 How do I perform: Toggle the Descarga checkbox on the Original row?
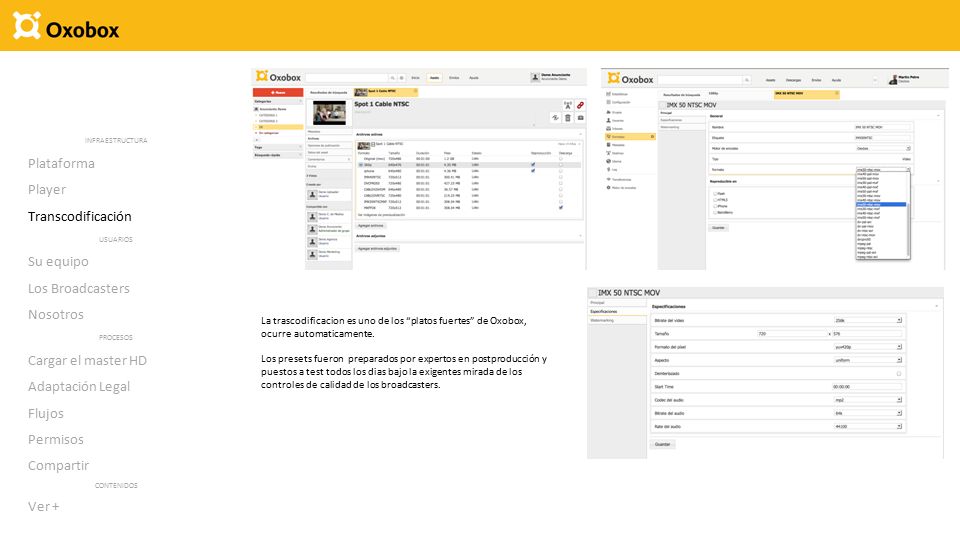[x=561, y=159]
